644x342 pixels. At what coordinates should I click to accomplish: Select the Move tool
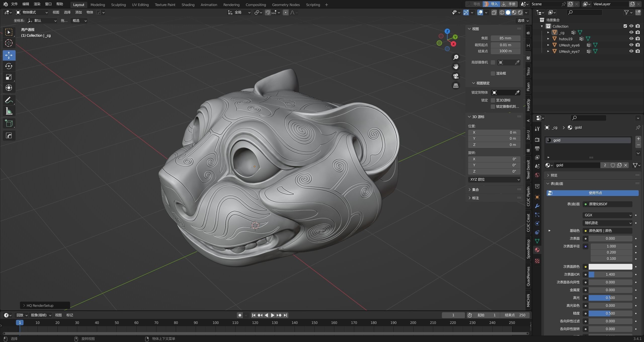pos(9,55)
